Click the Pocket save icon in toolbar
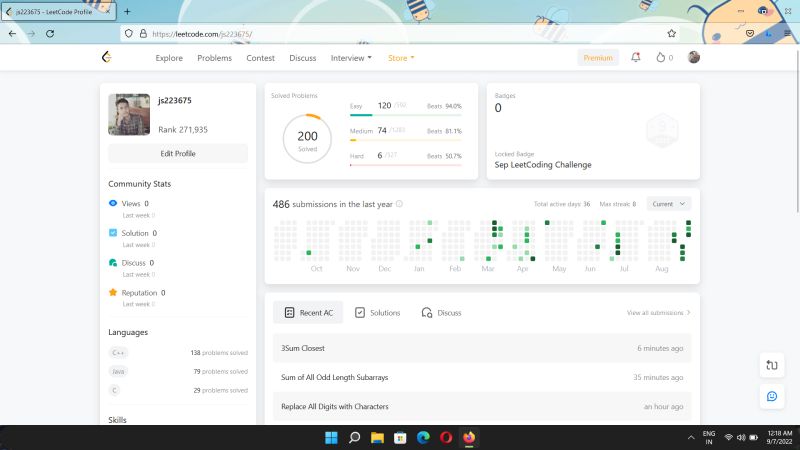This screenshot has height=450, width=800. point(749,34)
